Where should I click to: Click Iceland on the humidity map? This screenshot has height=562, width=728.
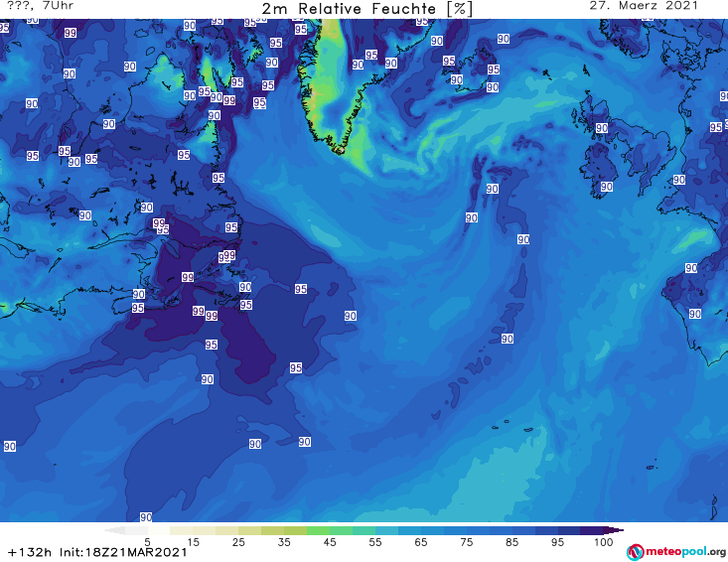[x=471, y=72]
